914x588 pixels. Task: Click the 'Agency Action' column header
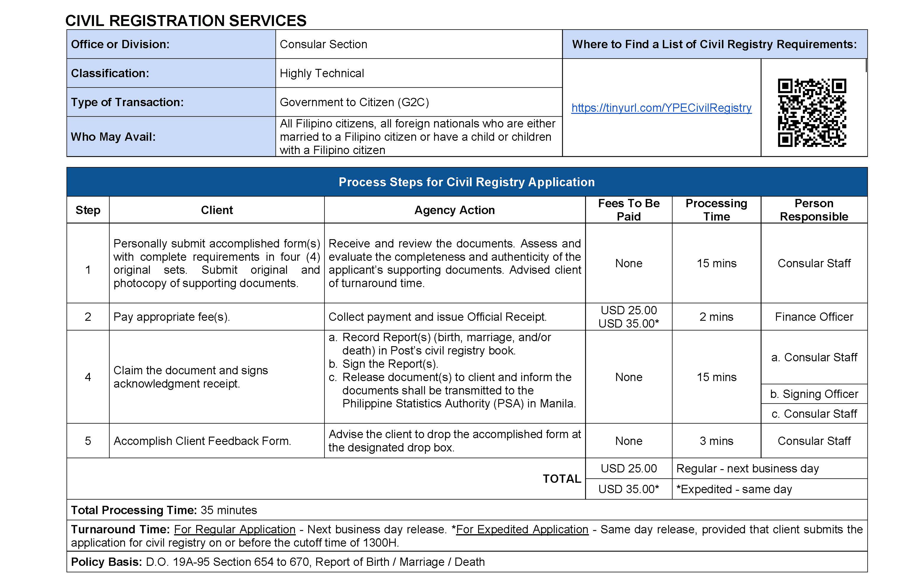(x=454, y=210)
